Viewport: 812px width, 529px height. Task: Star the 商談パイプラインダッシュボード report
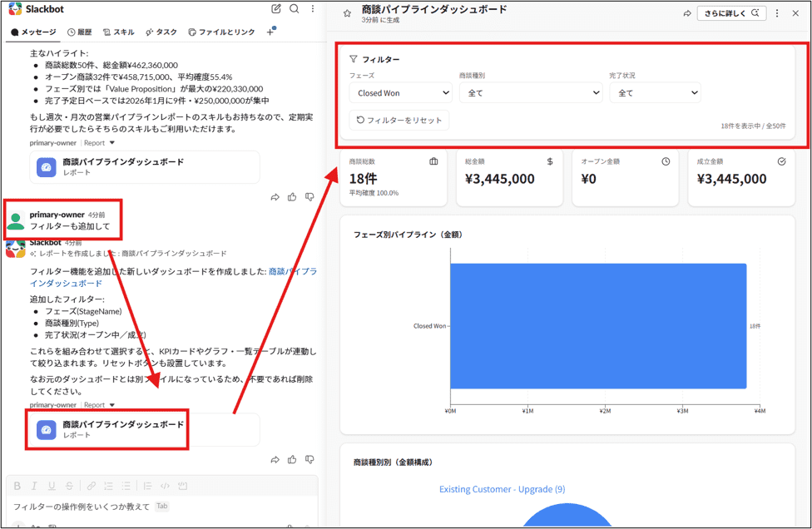347,13
